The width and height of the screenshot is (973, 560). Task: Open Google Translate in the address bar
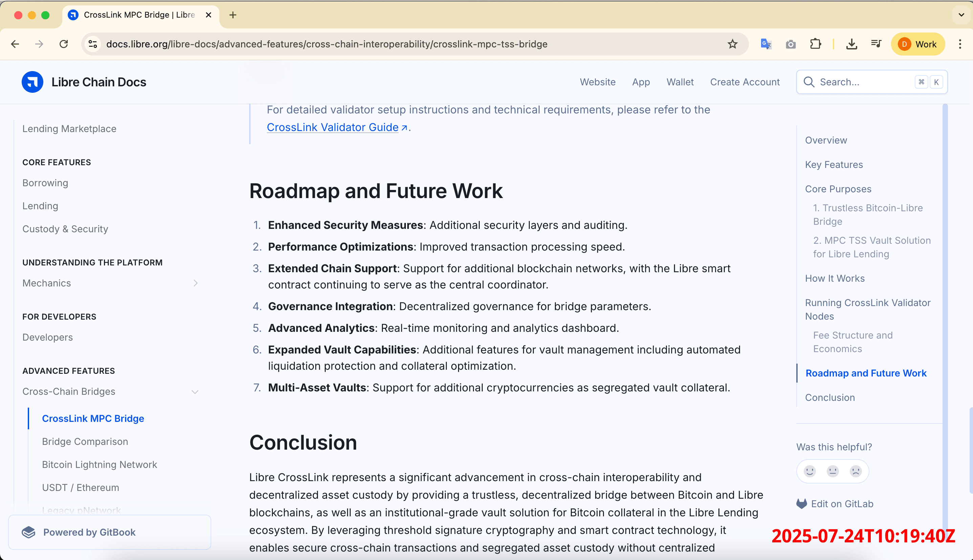(x=765, y=44)
